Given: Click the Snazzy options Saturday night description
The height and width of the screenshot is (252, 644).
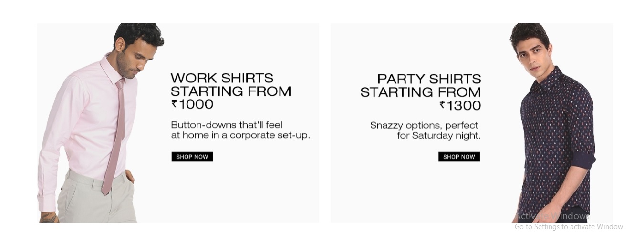Looking at the screenshot, I should coord(426,131).
